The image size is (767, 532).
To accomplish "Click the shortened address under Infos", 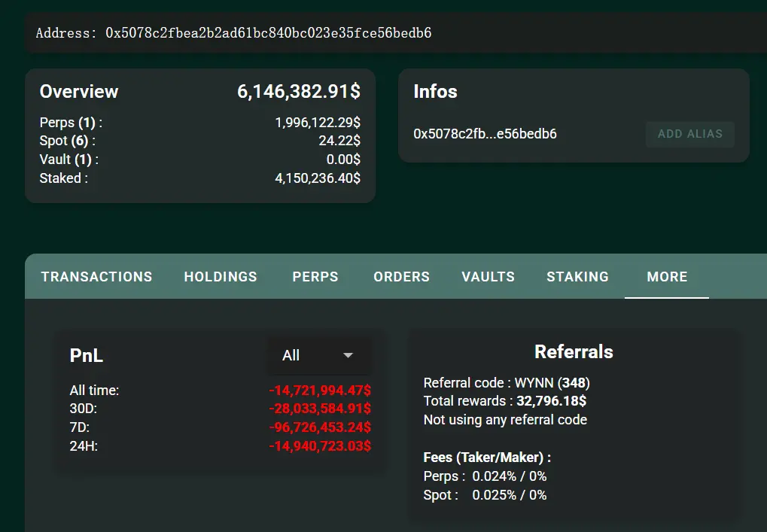I will tap(485, 134).
